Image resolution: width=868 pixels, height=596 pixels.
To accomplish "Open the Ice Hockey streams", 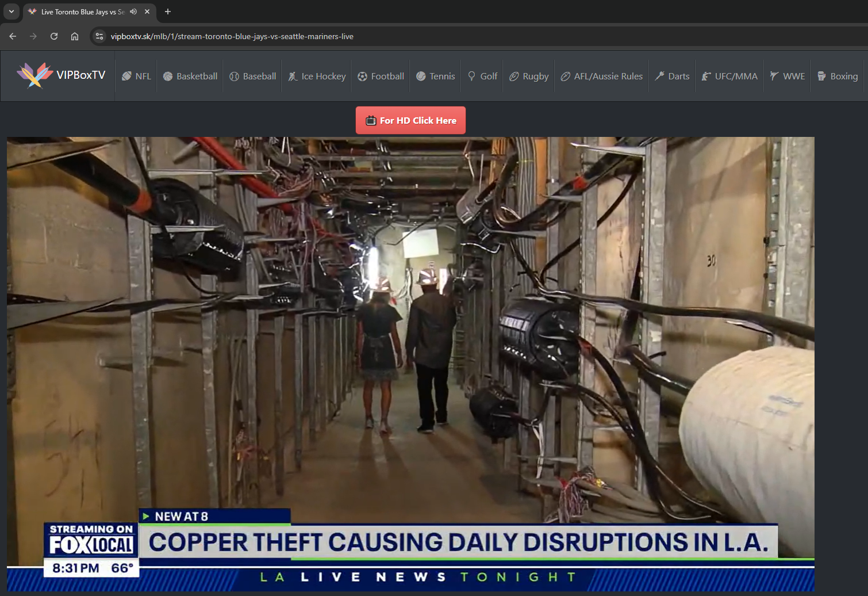I will [317, 76].
